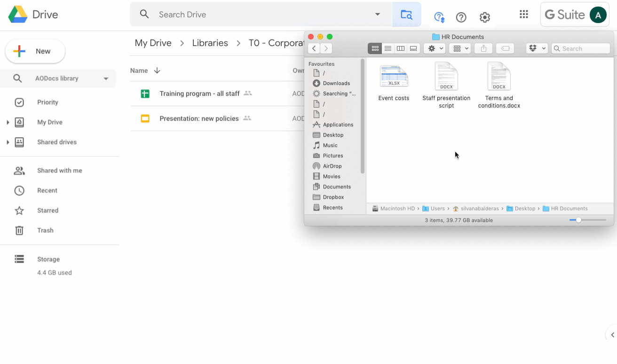This screenshot has width=617, height=364.
Task: Open the Google apps grid
Action: pos(524,14)
